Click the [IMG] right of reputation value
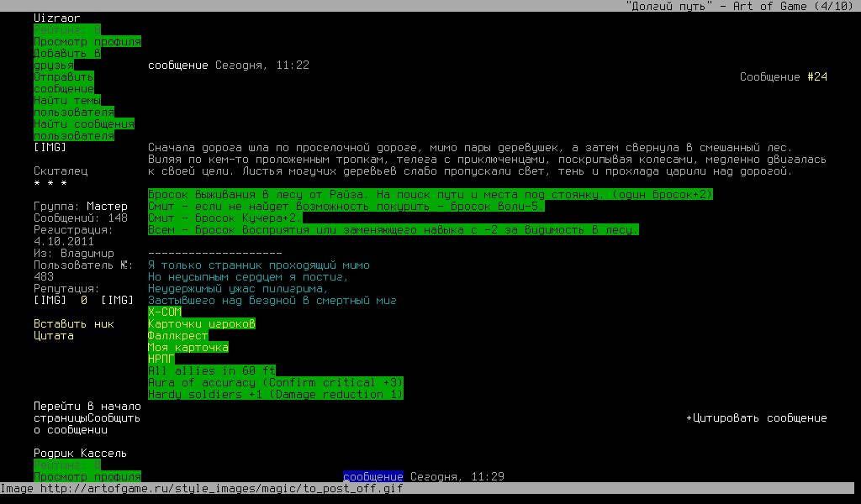The width and height of the screenshot is (861, 504). pyautogui.click(x=117, y=301)
